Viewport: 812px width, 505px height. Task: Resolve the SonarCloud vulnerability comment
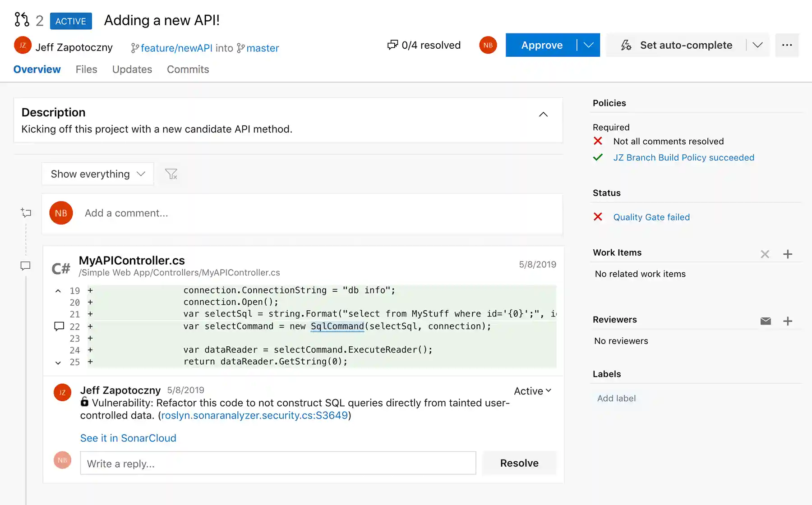pos(519,463)
